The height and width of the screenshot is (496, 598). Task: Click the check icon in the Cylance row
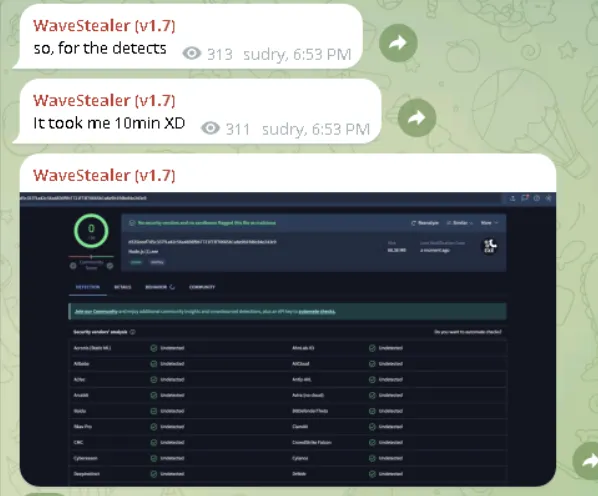[372, 458]
